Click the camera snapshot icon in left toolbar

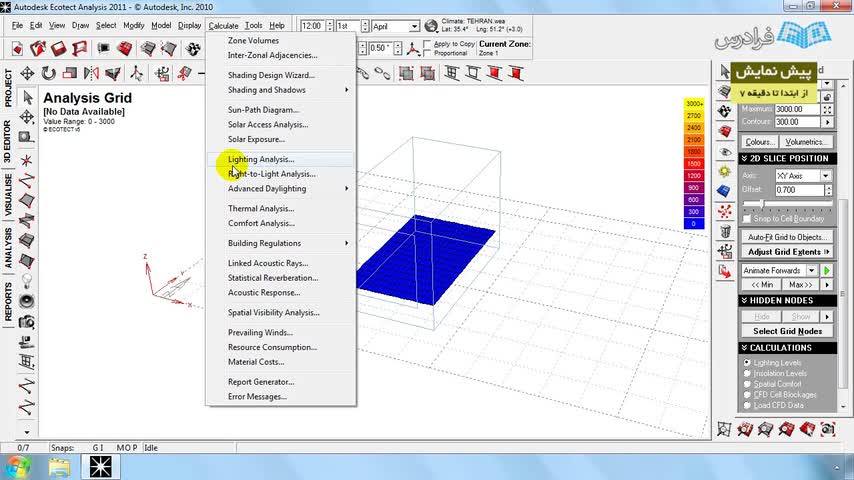27,322
